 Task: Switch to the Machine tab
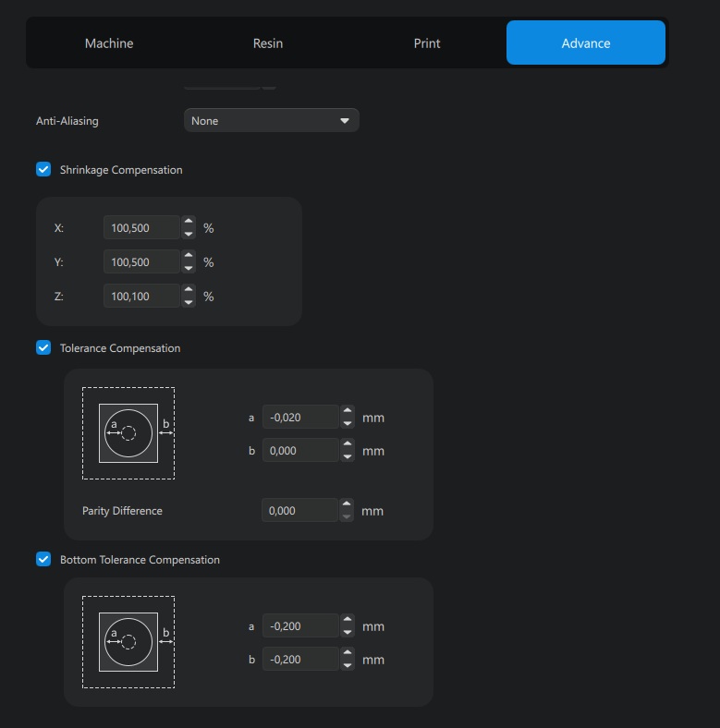pyautogui.click(x=109, y=43)
